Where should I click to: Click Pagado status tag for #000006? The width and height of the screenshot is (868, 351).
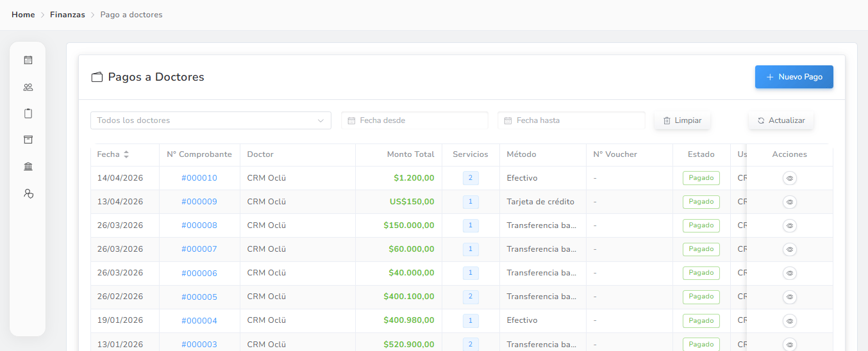[701, 273]
